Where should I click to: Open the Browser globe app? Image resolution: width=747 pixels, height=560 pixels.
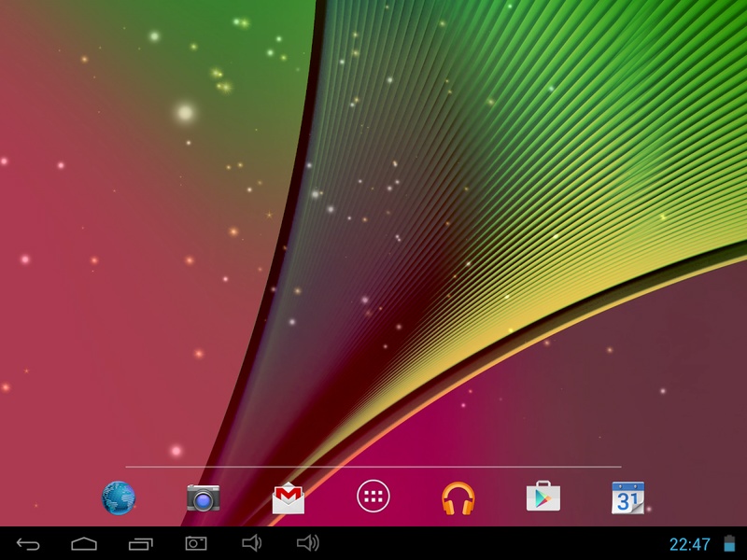point(119,498)
